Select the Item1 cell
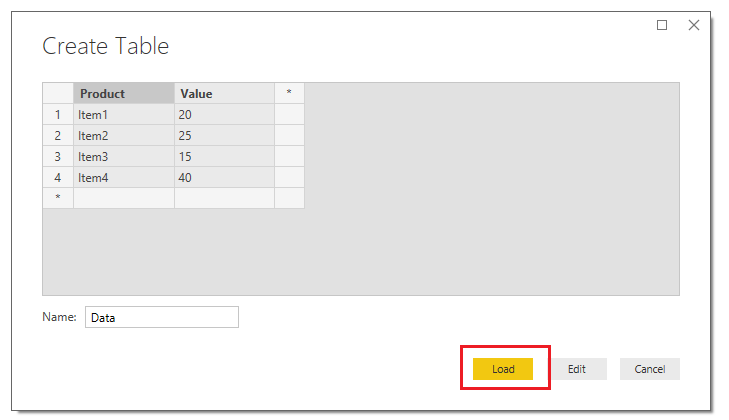This screenshot has width=729, height=420. [x=124, y=114]
